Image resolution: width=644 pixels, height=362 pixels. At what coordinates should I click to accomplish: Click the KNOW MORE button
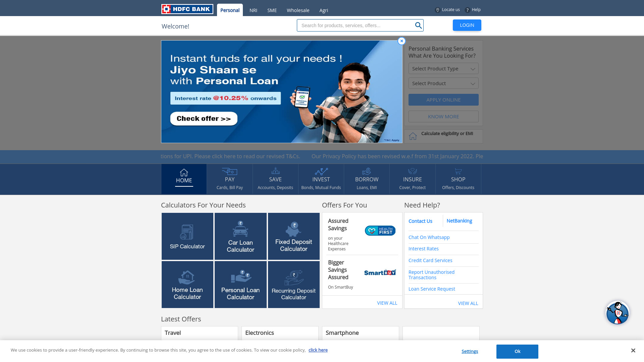tap(443, 117)
